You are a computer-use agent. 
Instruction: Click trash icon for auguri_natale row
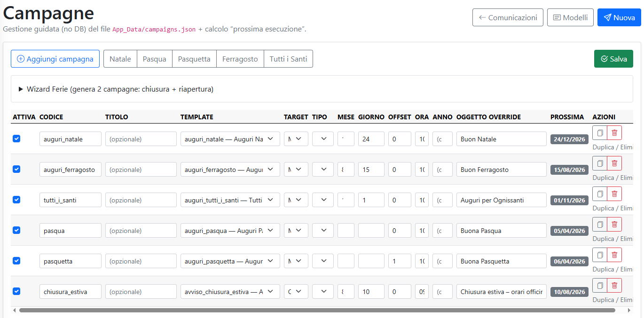[614, 133]
